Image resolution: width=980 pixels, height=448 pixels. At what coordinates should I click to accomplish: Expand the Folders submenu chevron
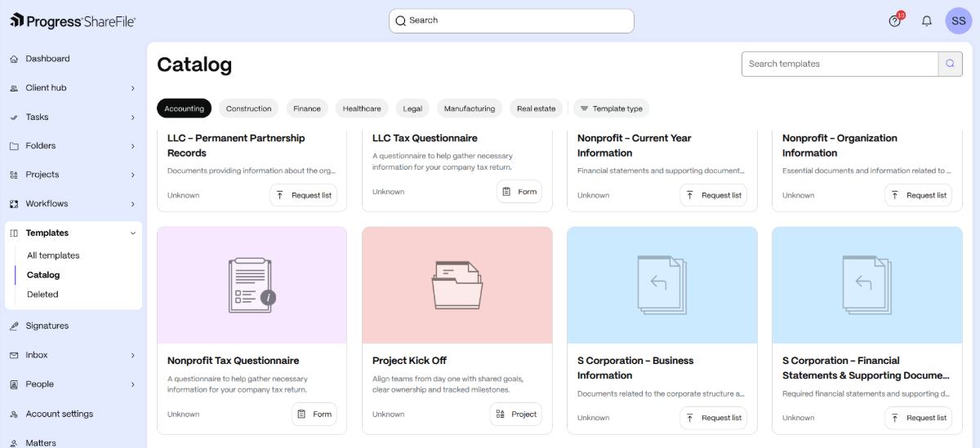[132, 146]
